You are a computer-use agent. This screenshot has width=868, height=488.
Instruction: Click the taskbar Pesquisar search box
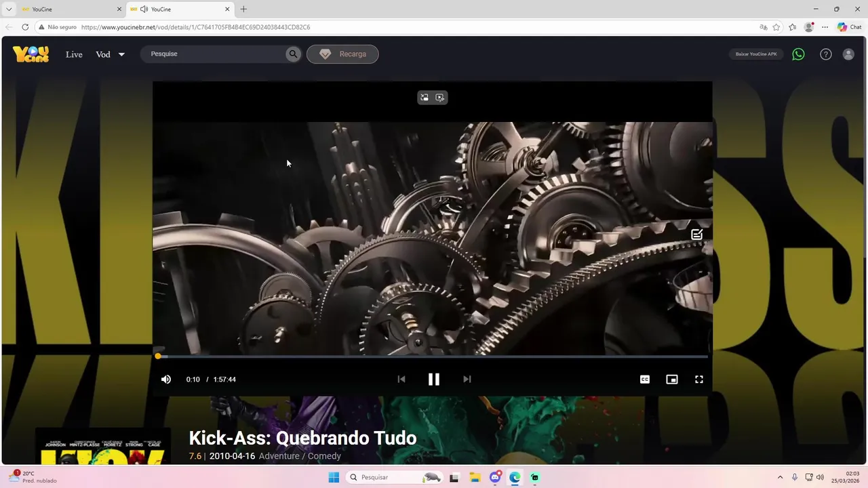(x=395, y=478)
